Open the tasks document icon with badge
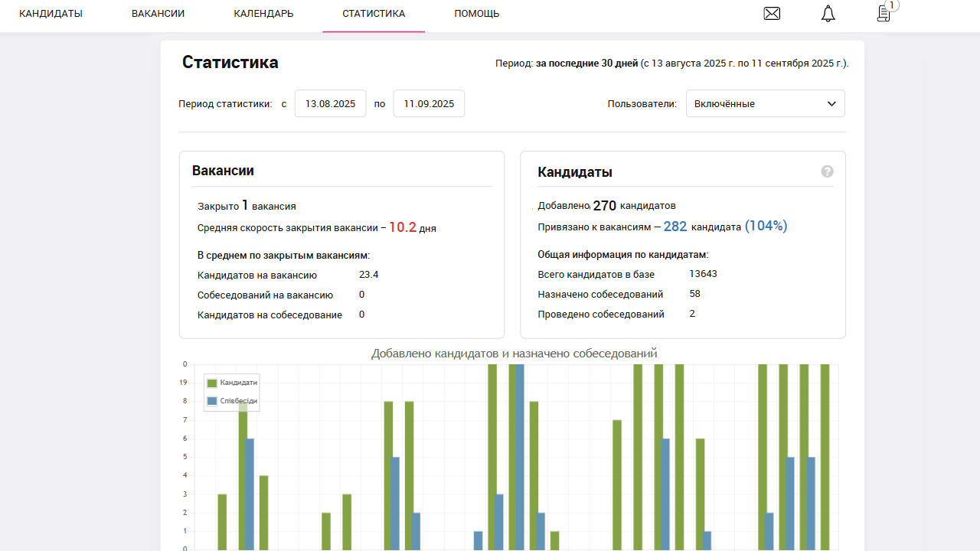 click(x=884, y=13)
